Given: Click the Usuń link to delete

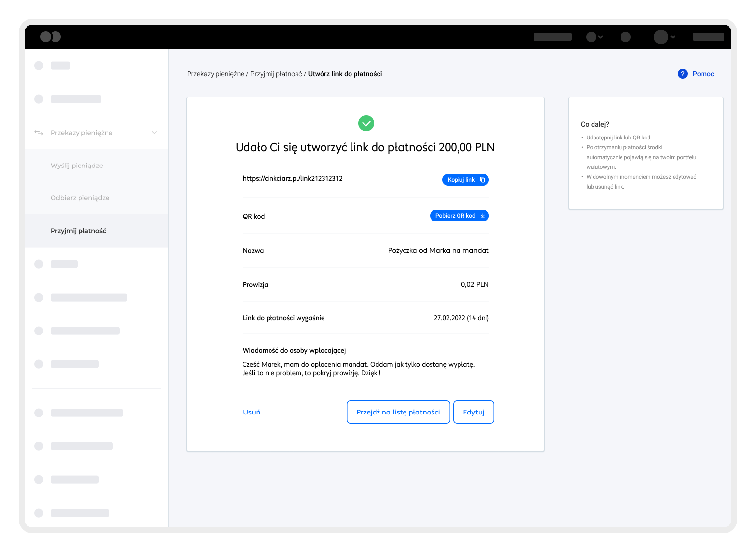Looking at the screenshot, I should 252,412.
